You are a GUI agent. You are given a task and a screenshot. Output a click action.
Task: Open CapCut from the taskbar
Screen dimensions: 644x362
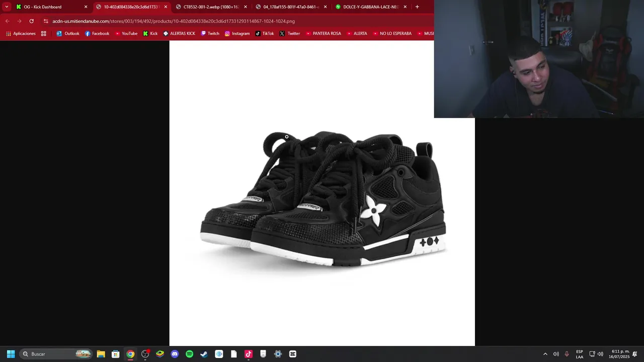pyautogui.click(x=292, y=354)
